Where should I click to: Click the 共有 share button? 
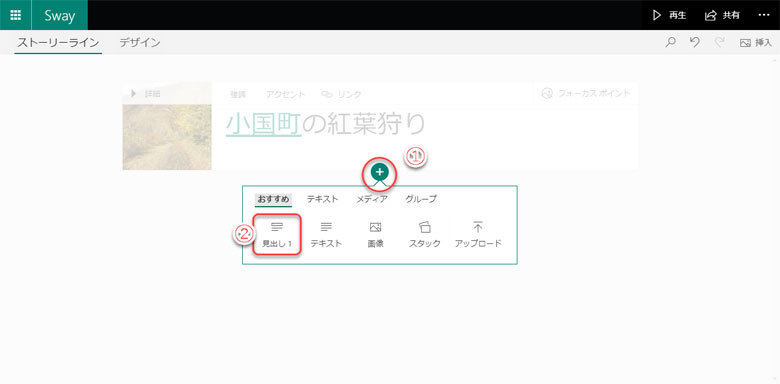pos(722,15)
